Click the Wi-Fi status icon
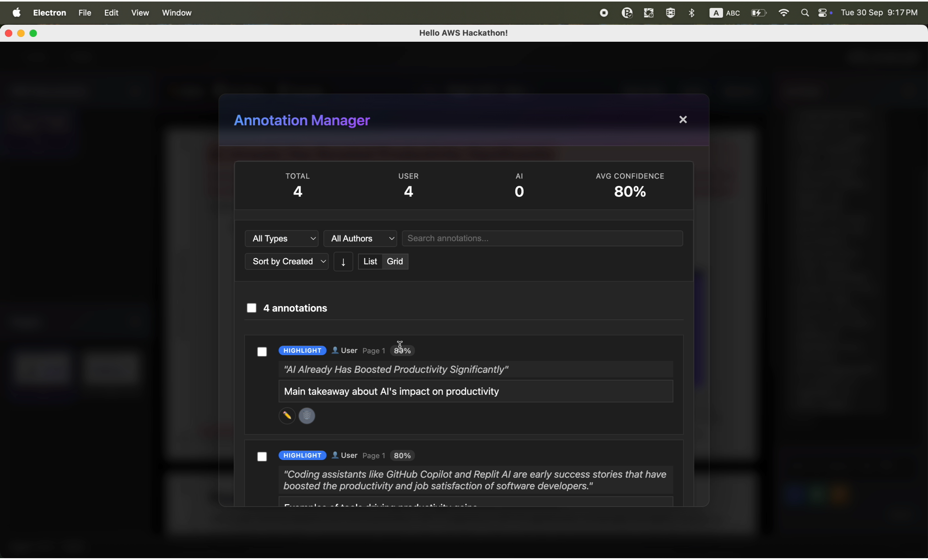This screenshot has height=560, width=928. [783, 13]
